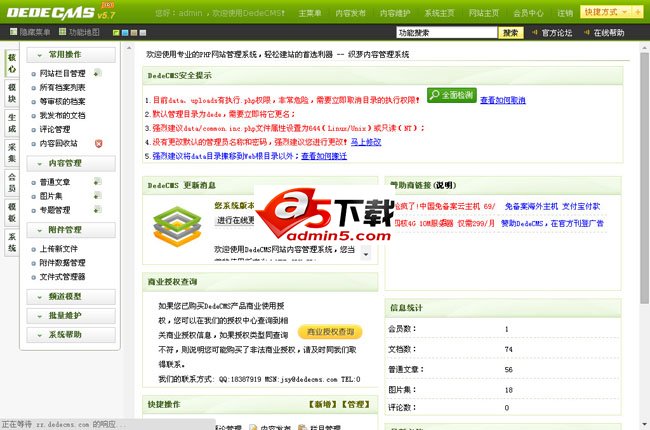The height and width of the screenshot is (430, 650).
Task: Open 评论管理 in the sidebar
Action: (x=55, y=129)
